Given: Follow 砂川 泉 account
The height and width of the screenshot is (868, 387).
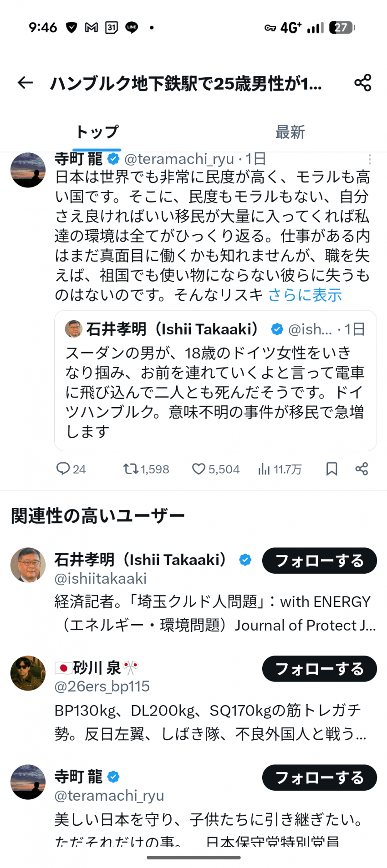Looking at the screenshot, I should click(x=319, y=669).
